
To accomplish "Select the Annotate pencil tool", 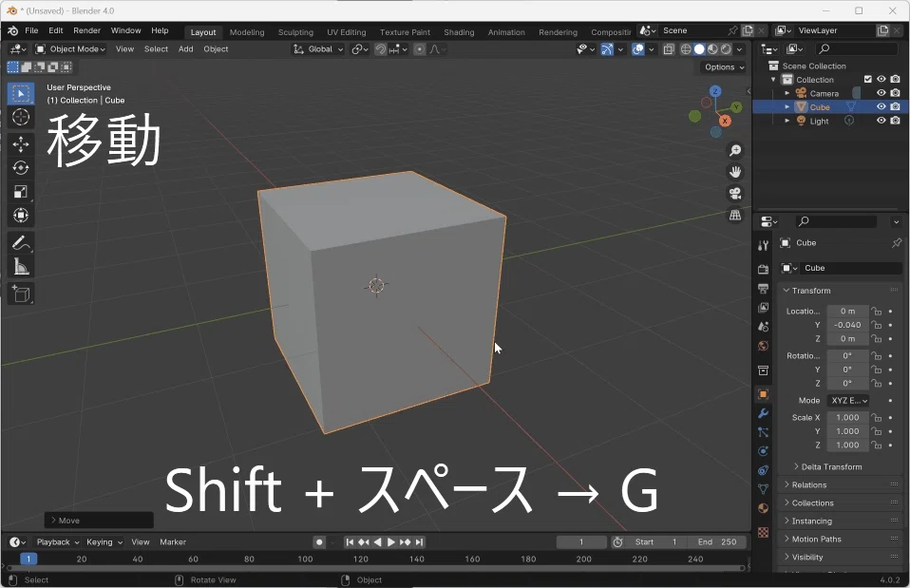I will [x=21, y=243].
